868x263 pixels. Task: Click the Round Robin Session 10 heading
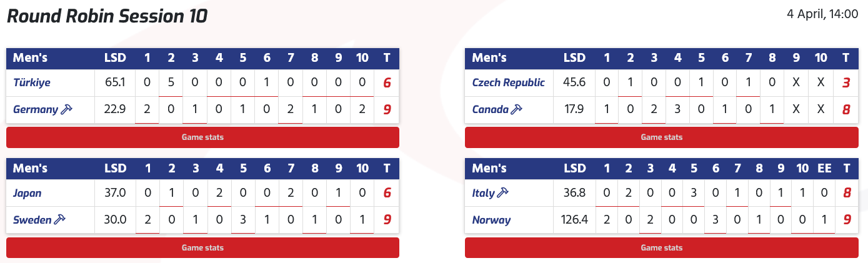point(107,16)
